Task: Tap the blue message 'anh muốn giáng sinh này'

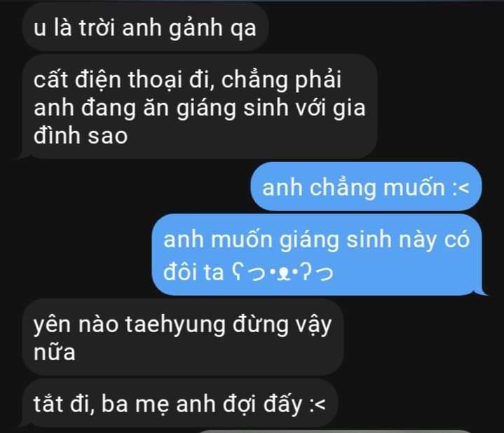Action: coord(317,255)
